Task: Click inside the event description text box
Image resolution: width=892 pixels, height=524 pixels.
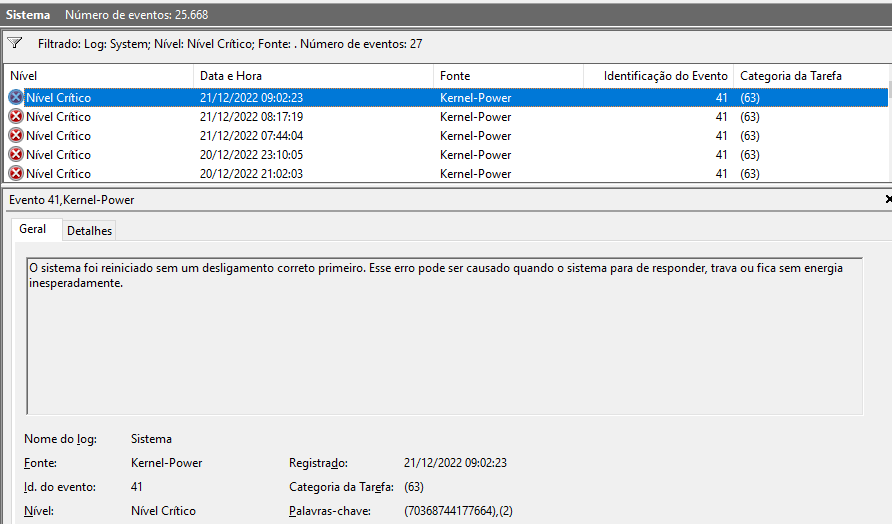Action: [445, 336]
